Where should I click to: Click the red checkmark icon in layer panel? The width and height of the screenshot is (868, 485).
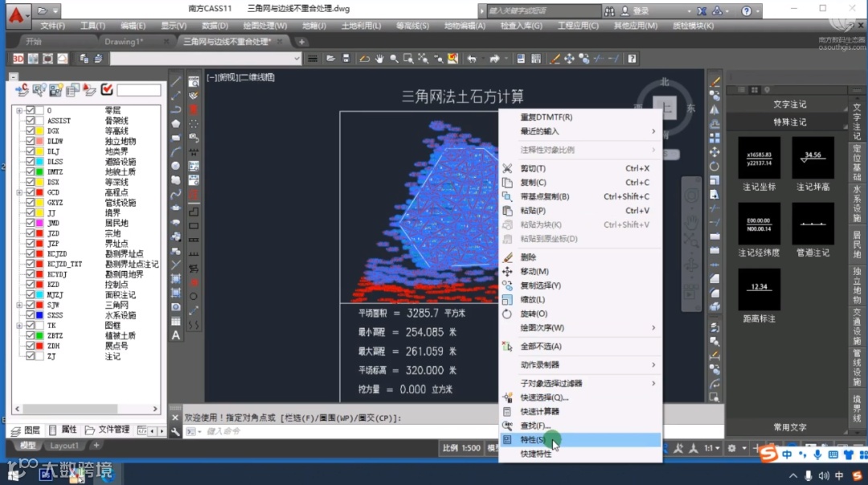107,89
